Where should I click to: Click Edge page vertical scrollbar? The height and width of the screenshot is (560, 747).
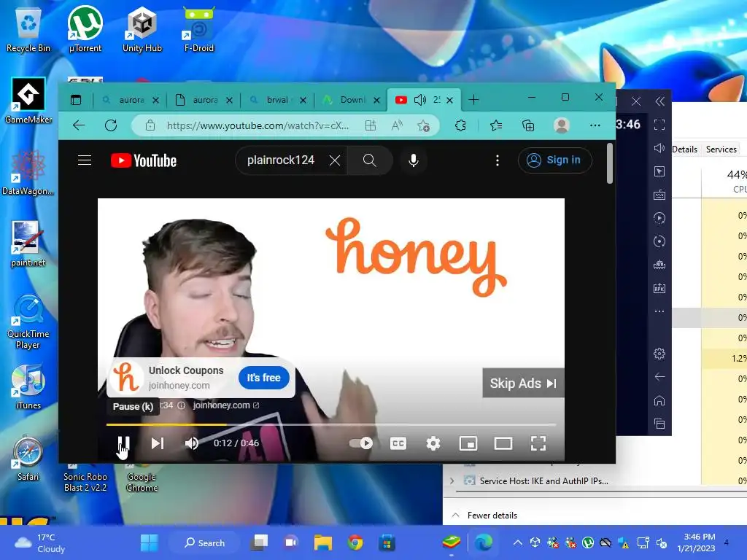click(x=610, y=164)
